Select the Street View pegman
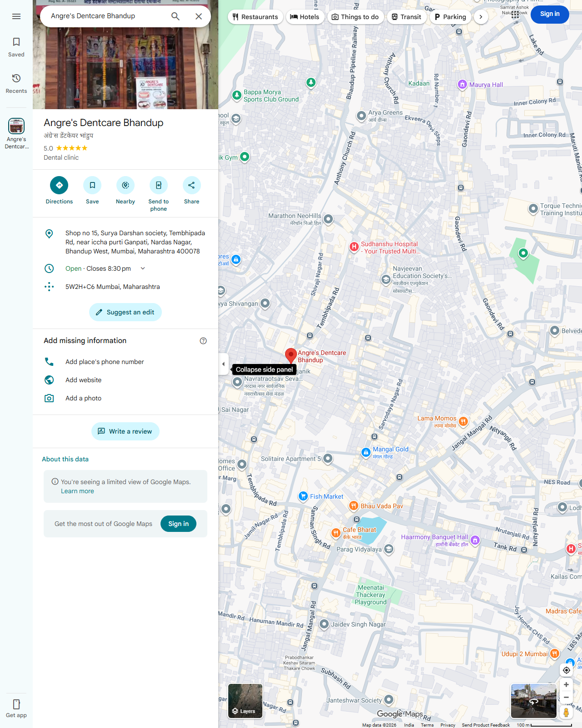 [566, 712]
